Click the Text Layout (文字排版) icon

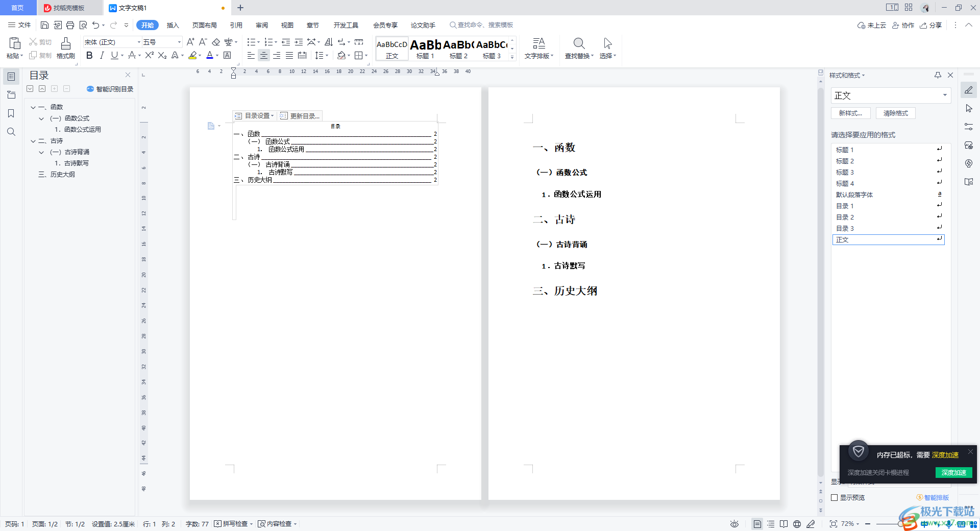tap(539, 43)
